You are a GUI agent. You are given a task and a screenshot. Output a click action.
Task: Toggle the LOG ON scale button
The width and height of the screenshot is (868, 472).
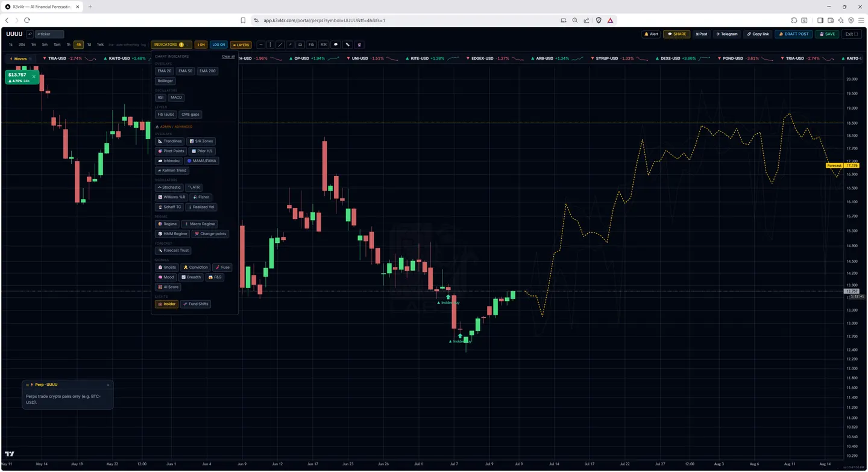pyautogui.click(x=218, y=45)
